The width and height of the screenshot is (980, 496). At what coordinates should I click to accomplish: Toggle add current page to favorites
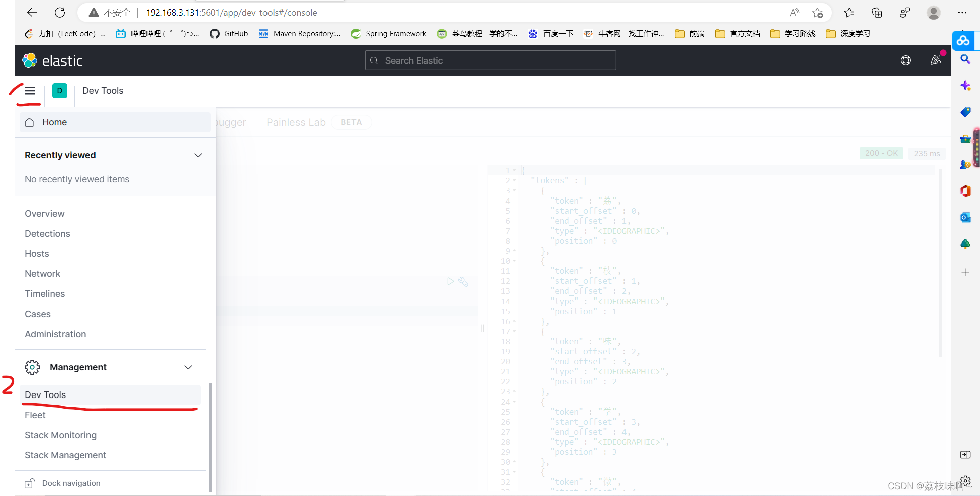tap(817, 13)
